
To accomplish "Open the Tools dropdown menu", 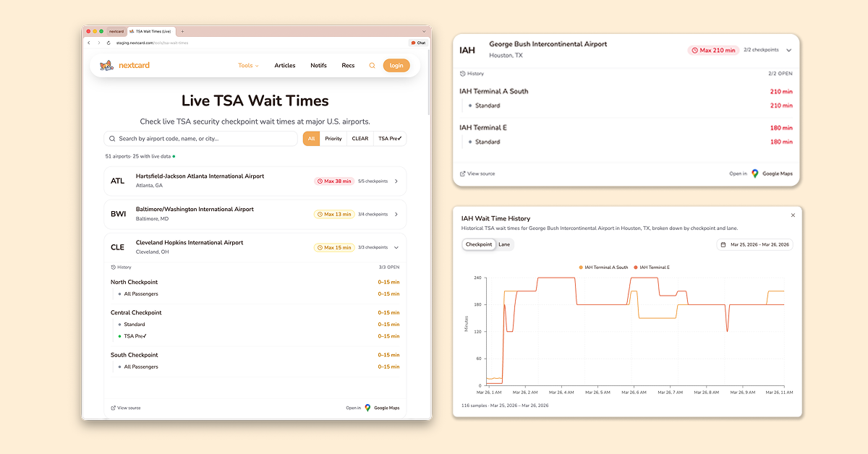I will point(248,66).
